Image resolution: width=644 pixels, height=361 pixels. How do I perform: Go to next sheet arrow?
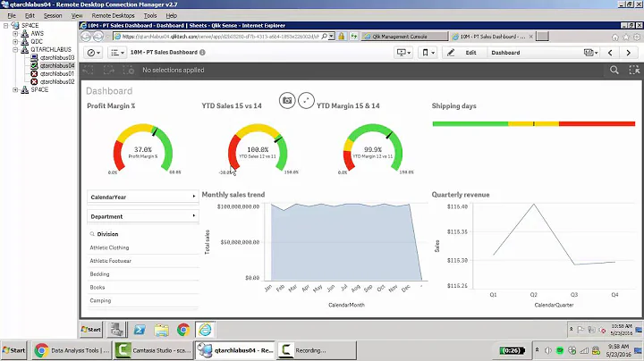(x=629, y=53)
